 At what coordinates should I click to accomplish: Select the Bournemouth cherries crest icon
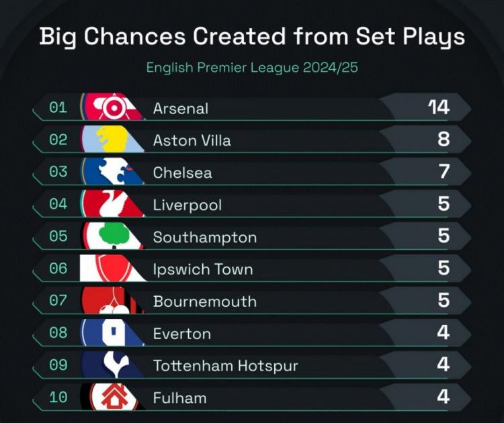tap(112, 300)
